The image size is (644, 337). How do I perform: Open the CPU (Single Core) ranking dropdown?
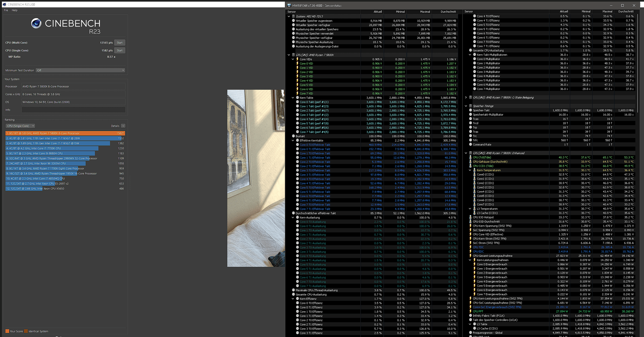pyautogui.click(x=20, y=126)
